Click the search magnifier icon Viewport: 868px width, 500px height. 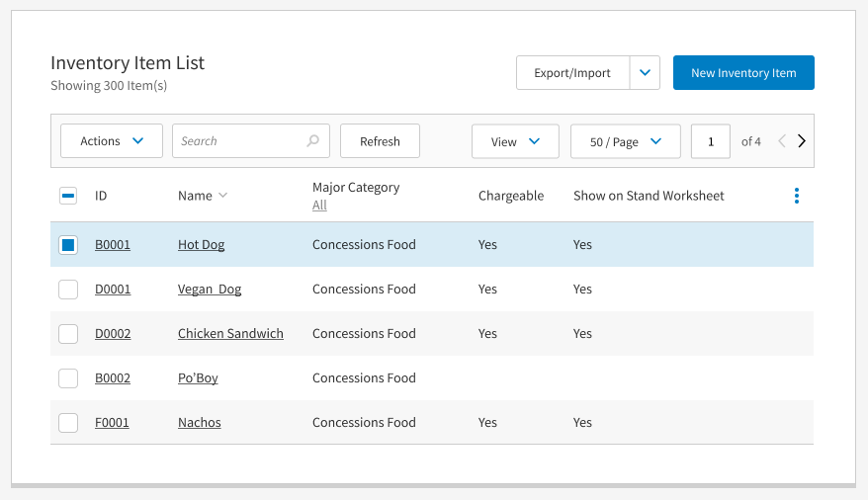(x=313, y=141)
